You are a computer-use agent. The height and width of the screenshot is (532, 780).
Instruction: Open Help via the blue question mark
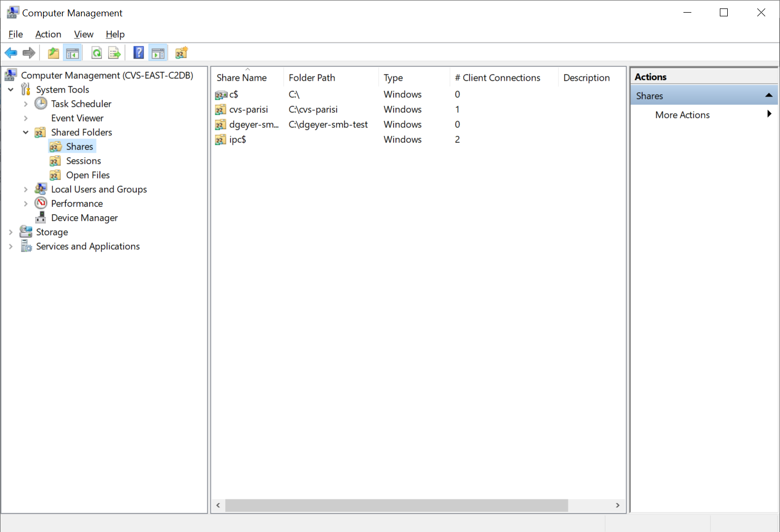[x=139, y=53]
